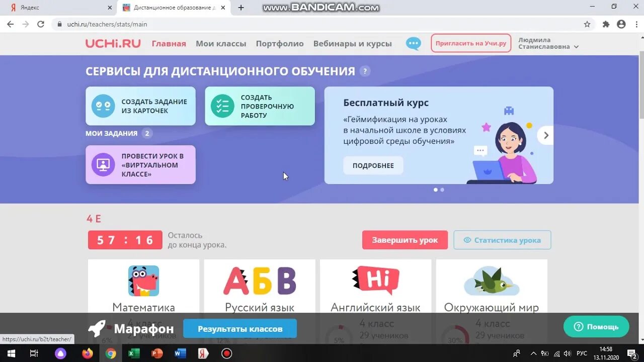Click the system tray volume icon
This screenshot has height=362, width=644.
(568, 353)
